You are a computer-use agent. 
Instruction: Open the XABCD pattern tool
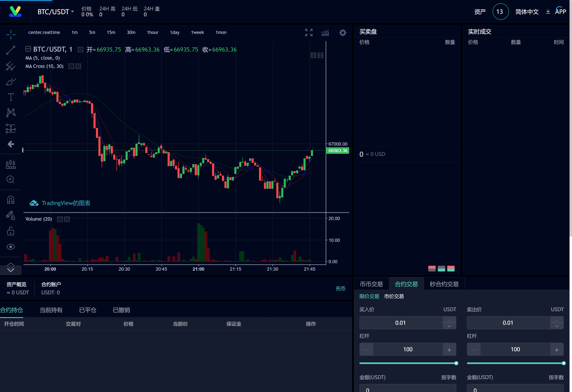pos(11,112)
